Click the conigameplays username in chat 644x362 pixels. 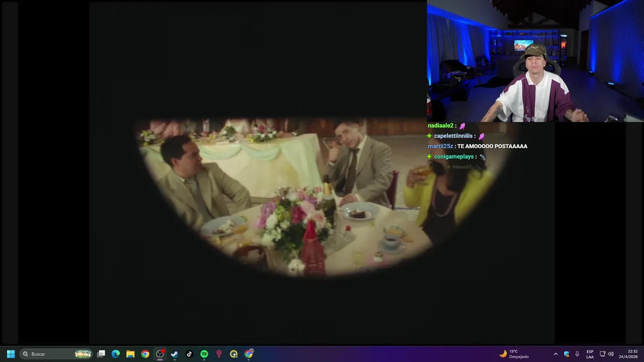coord(454,157)
